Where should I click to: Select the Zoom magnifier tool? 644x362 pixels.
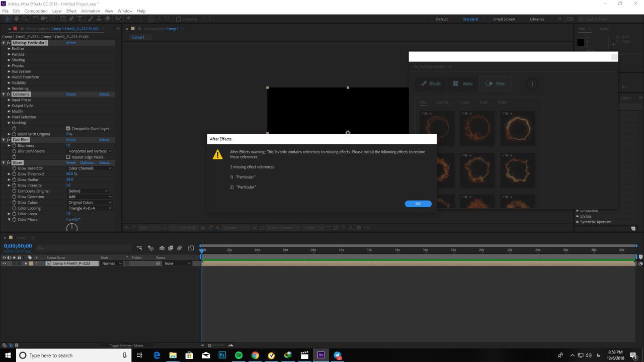coord(25,19)
